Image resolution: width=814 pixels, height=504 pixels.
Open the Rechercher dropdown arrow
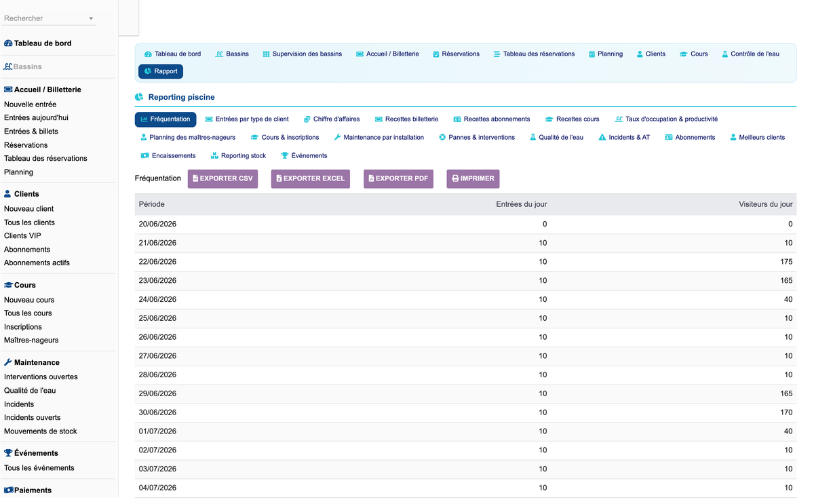[x=92, y=19]
